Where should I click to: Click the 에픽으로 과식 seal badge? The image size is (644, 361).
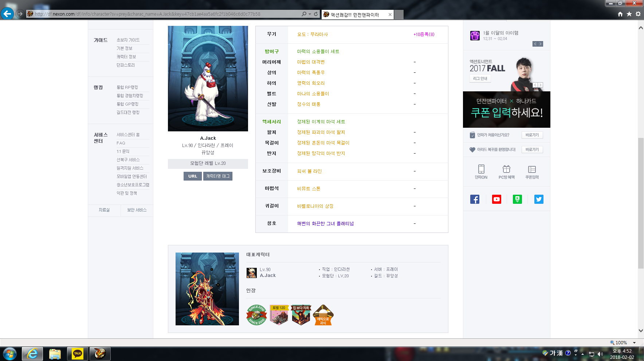[x=323, y=315]
